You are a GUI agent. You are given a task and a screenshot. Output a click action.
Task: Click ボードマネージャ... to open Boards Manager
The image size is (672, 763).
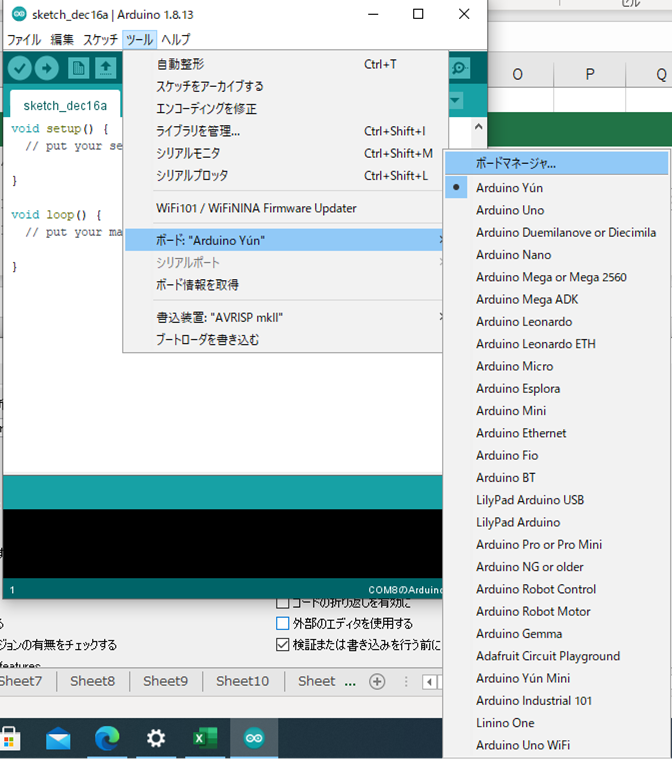coord(516,163)
